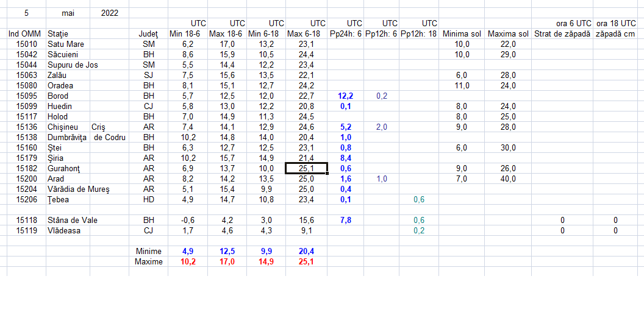This screenshot has width=644, height=329.
Task: Select Borod's Pp24h value '12,2'
Action: [x=345, y=96]
